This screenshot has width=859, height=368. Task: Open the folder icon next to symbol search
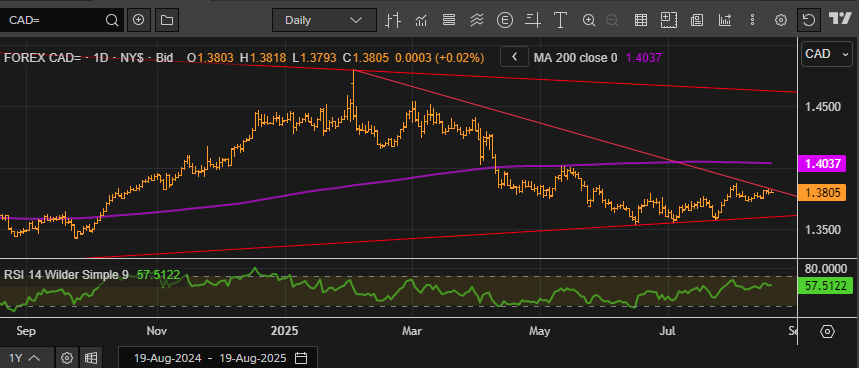pyautogui.click(x=167, y=20)
